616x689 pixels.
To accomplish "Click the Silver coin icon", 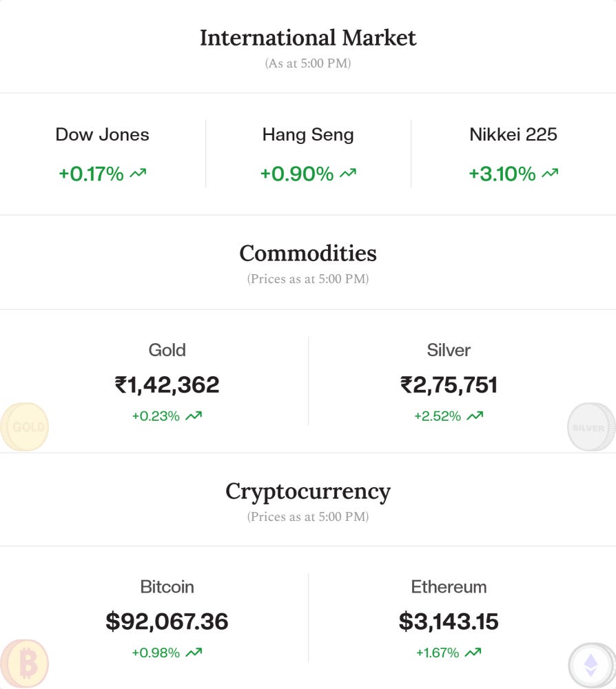I will pos(591,427).
